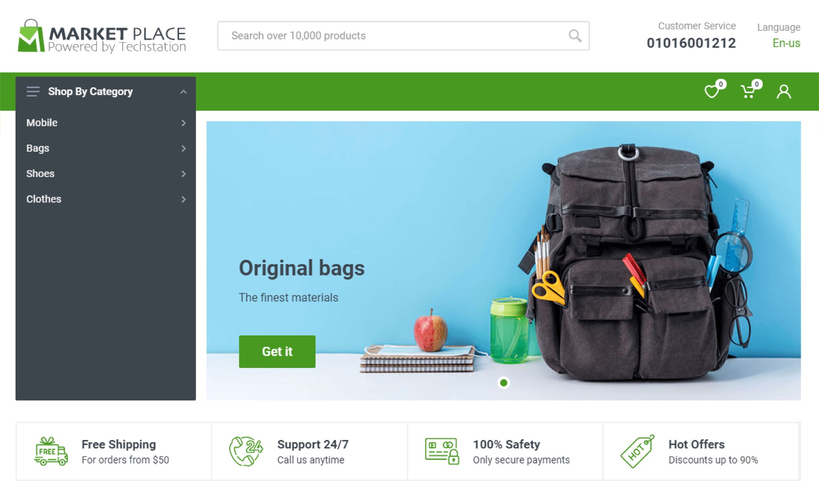This screenshot has width=819, height=504.
Task: Collapse the Shop By Category chevron
Action: 183,92
